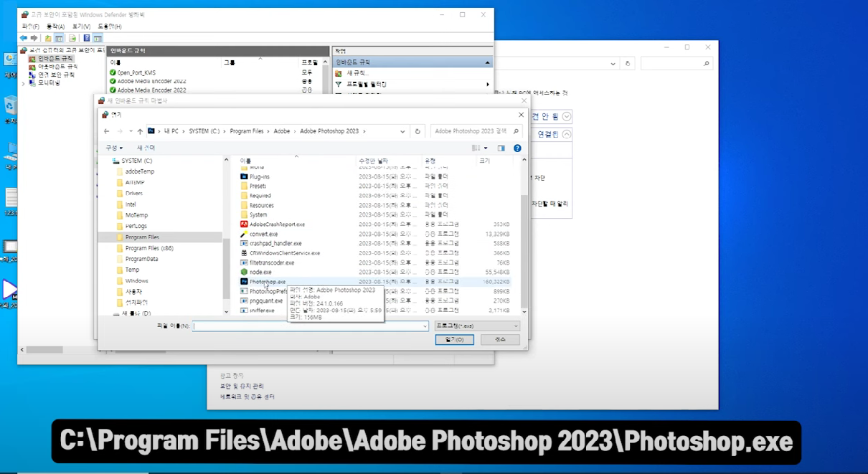Select Open_Port_KMS inbound rule

pyautogui.click(x=132, y=73)
